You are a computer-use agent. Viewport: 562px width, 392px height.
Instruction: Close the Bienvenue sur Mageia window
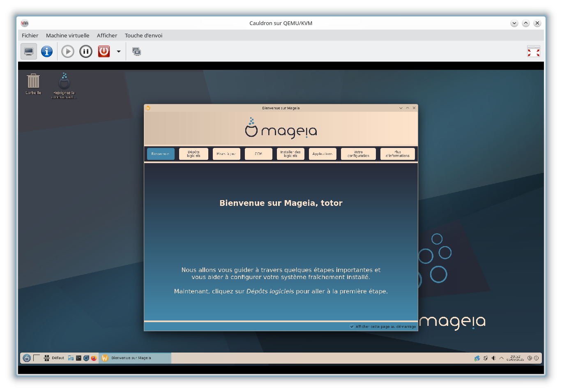(414, 108)
